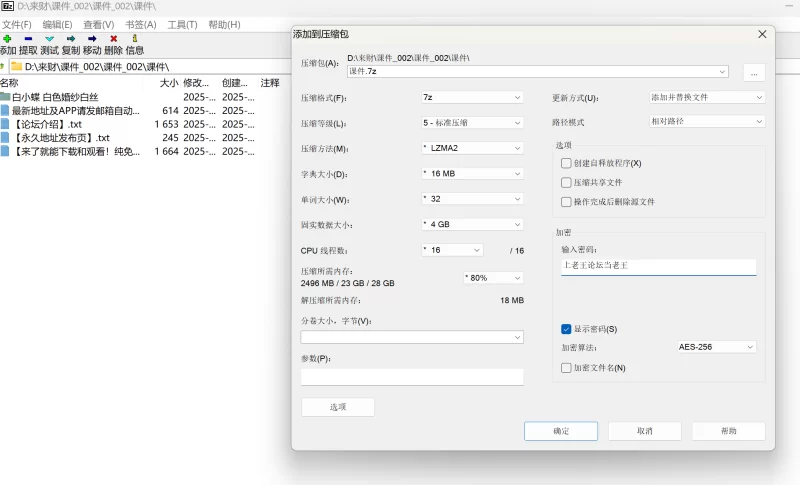800x485 pixels.
Task: Open 单词大小 dropdown showing 32
Action: [x=472, y=199]
